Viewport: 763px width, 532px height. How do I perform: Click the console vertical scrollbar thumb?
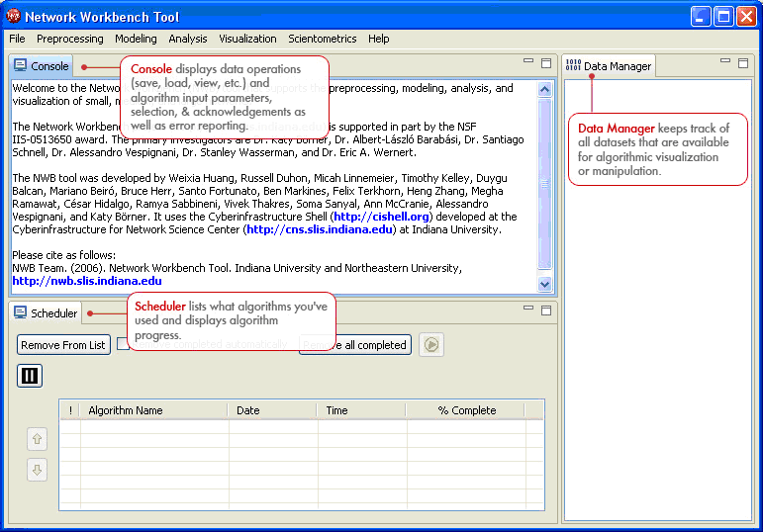tap(545, 184)
